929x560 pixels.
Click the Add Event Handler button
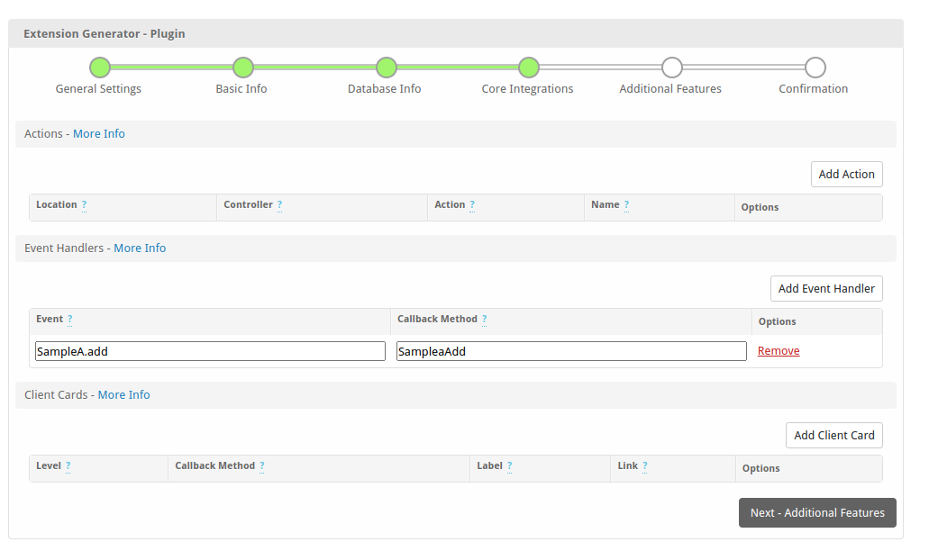click(x=826, y=288)
